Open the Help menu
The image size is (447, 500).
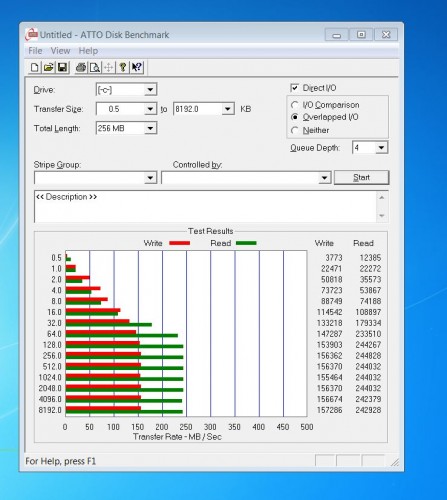[x=88, y=51]
